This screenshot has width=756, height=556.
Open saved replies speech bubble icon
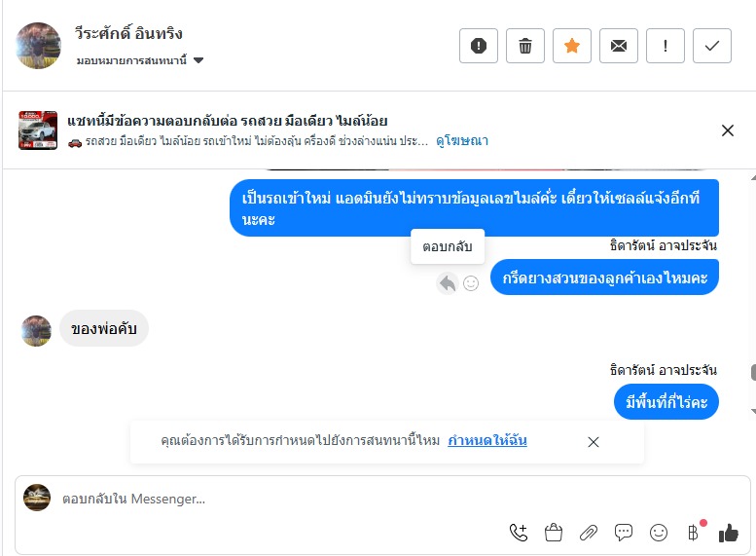point(624,533)
